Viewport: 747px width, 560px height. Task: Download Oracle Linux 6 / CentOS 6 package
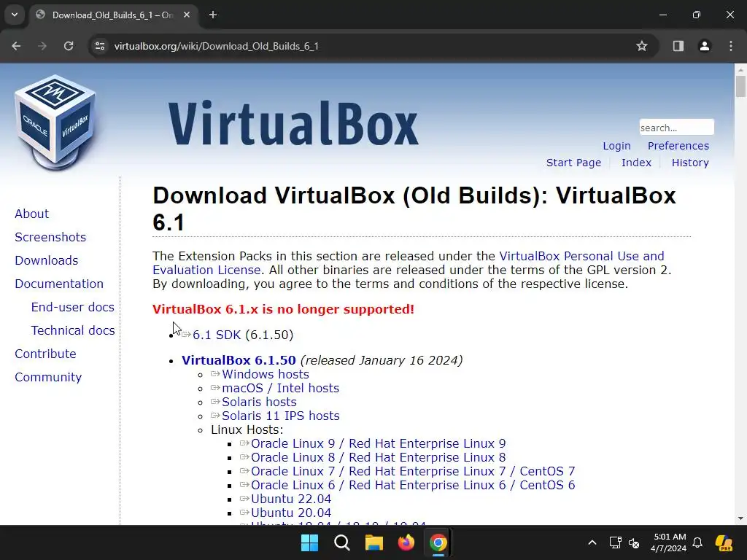tap(413, 485)
